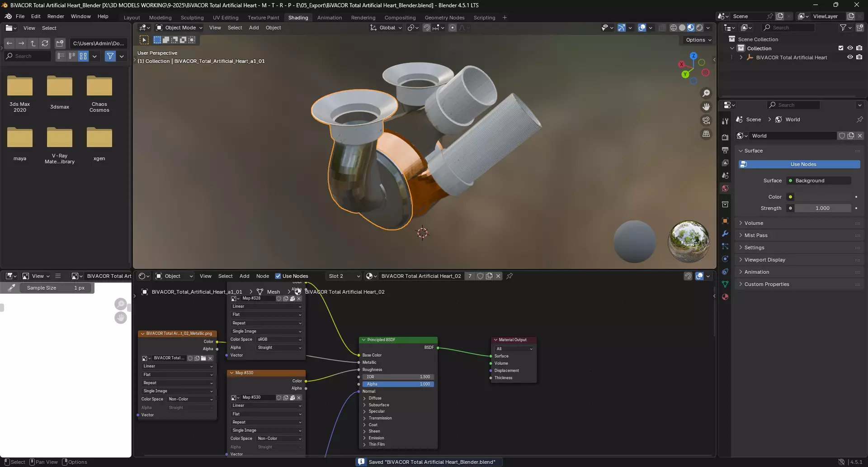Disable rendering for BiVACOR Total Artificial Heart

[x=859, y=57]
